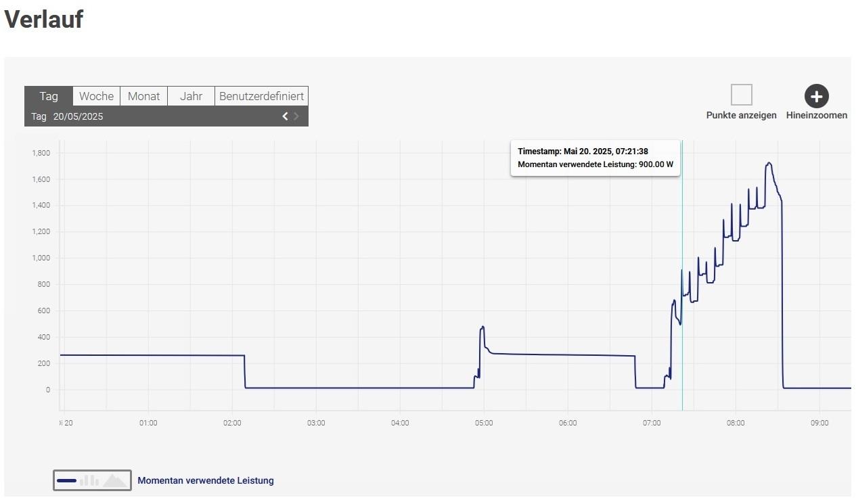Switch to the Monat tab
Image resolution: width=856 pixels, height=504 pixels.
pos(143,96)
